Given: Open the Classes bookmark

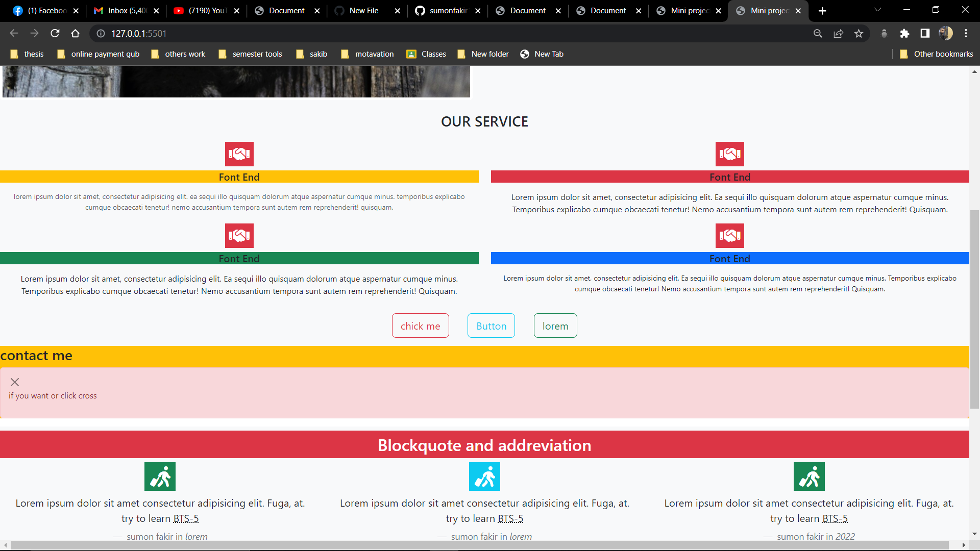Looking at the screenshot, I should point(426,54).
